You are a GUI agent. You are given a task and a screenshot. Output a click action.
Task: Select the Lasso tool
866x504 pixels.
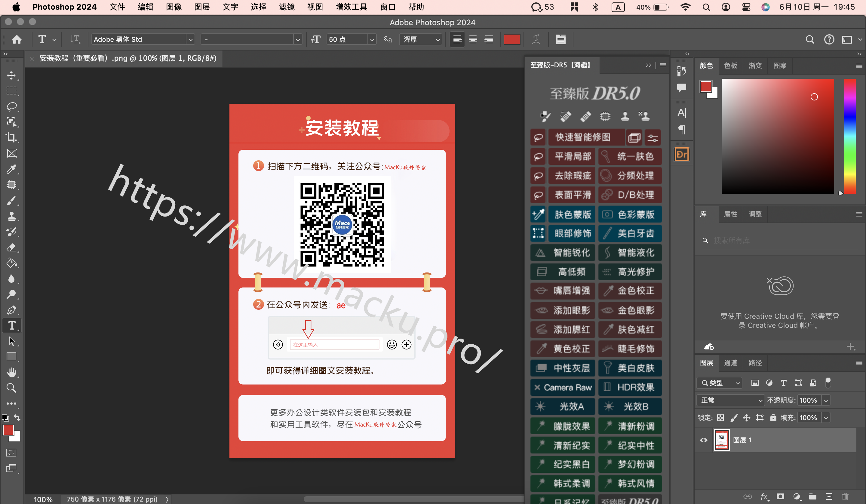[x=12, y=106]
